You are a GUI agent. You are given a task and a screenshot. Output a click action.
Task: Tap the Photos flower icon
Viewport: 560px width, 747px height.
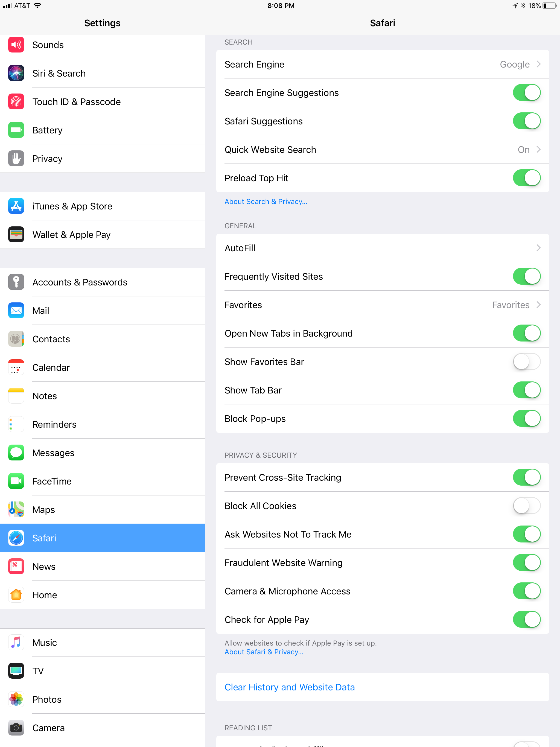coord(16,699)
